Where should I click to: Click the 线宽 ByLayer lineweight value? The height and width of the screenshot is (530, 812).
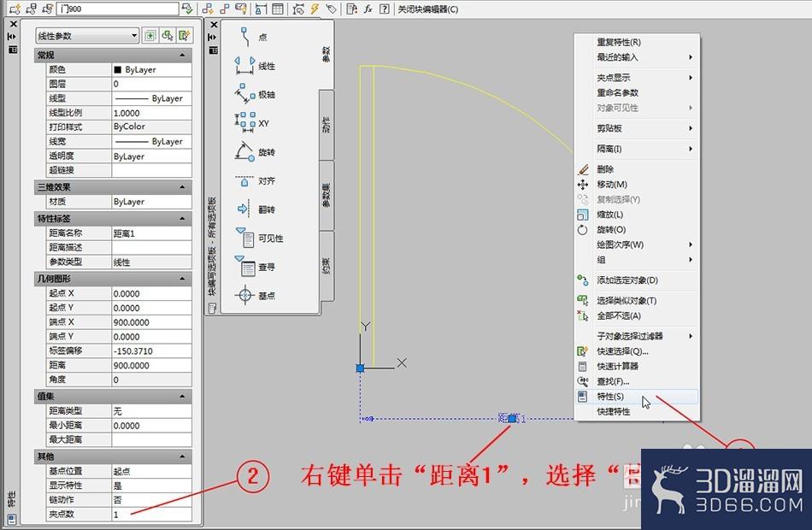click(x=151, y=141)
